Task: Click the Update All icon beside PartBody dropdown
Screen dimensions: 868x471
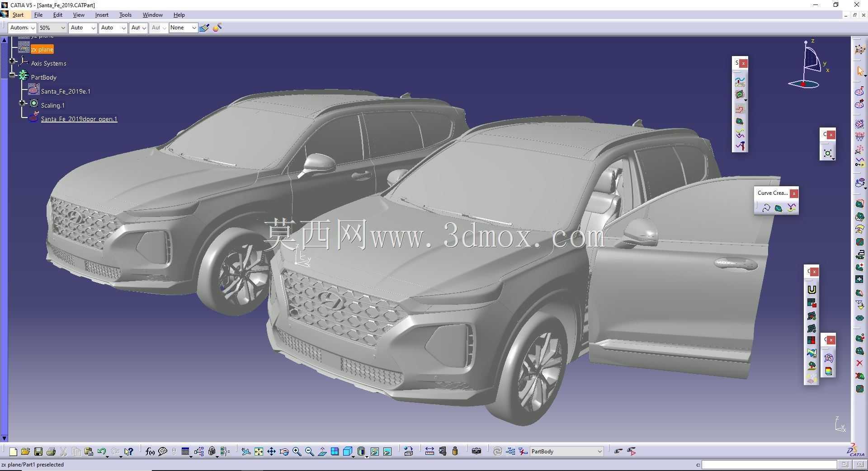Action: [498, 451]
